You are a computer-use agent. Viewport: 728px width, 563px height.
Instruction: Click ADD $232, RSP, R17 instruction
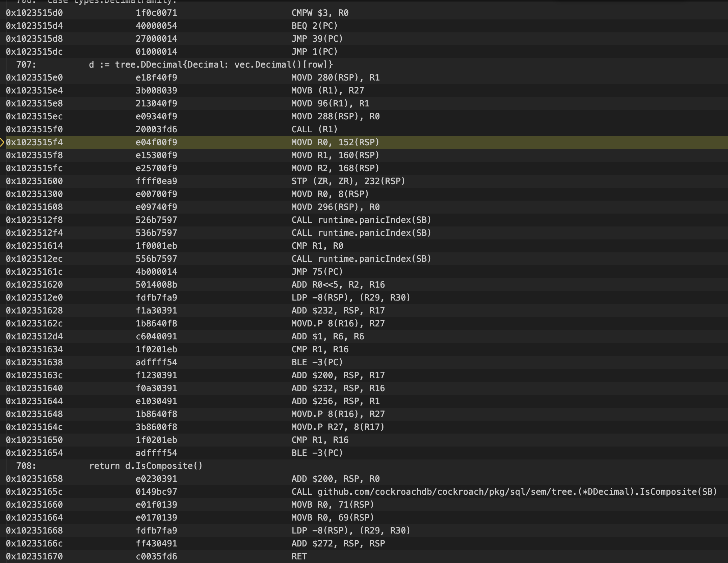(x=338, y=311)
